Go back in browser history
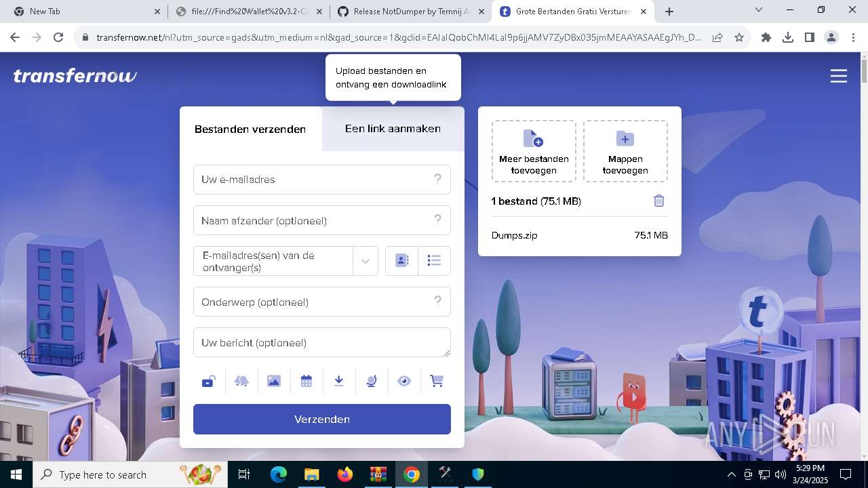868x488 pixels. tap(15, 37)
